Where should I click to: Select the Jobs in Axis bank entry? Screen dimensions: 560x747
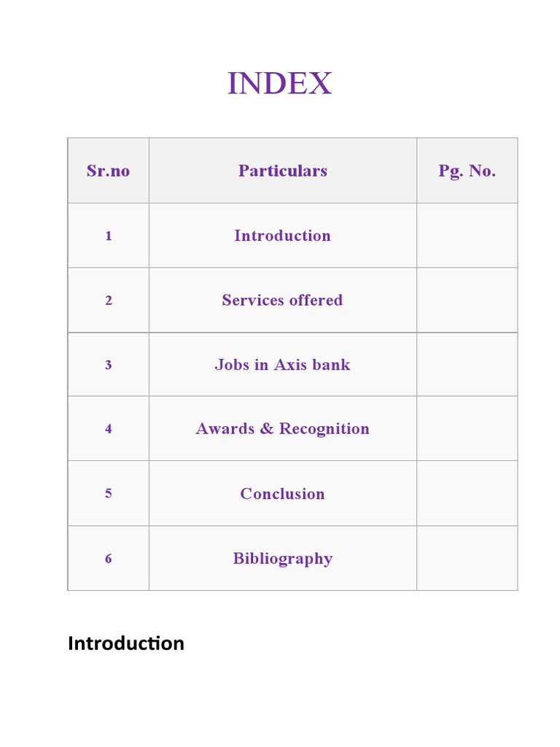[282, 365]
